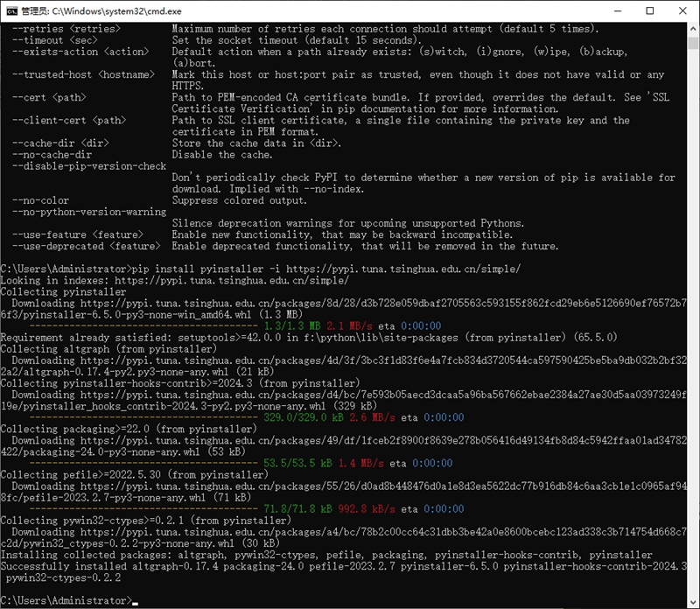Click the 'pip install pyinstaller' command line
Image resolution: width=700 pixels, height=609 pixels.
[x=260, y=269]
